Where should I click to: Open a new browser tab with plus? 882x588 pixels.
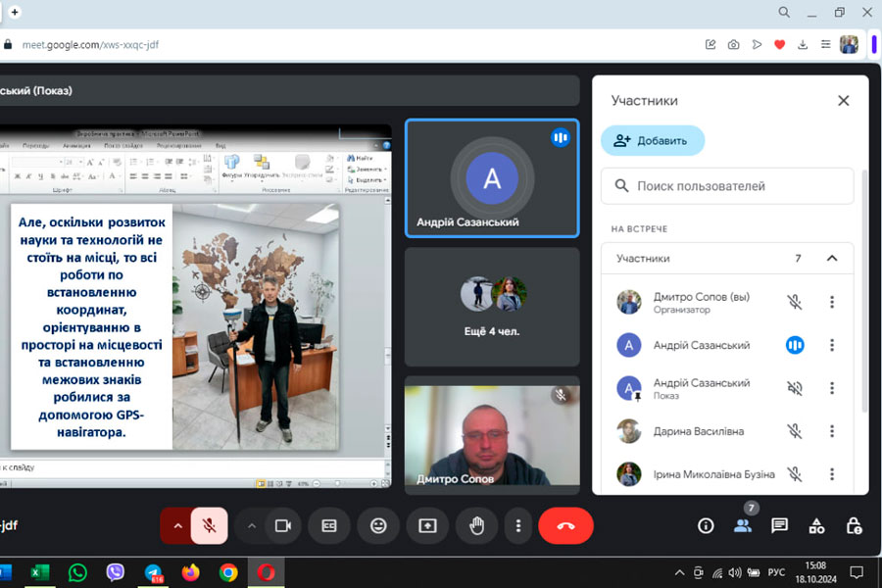(x=15, y=12)
